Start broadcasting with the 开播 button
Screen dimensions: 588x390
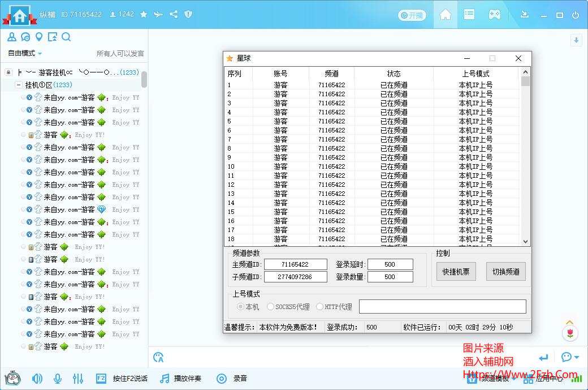click(x=412, y=15)
